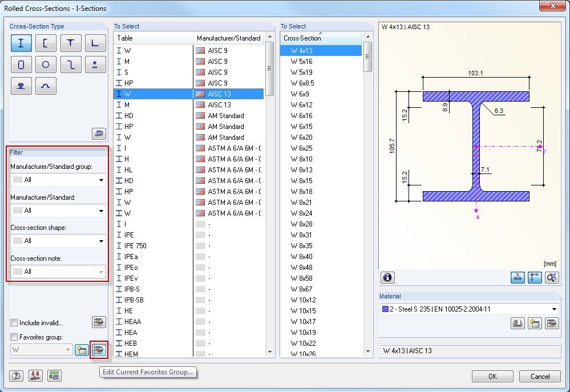This screenshot has width=570, height=392.
Task: Click the Cancel button
Action: pyautogui.click(x=540, y=377)
